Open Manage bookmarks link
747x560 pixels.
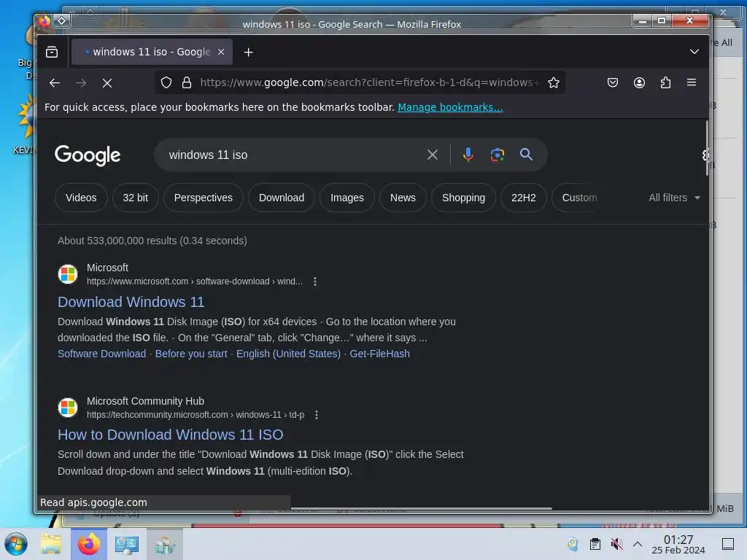450,107
